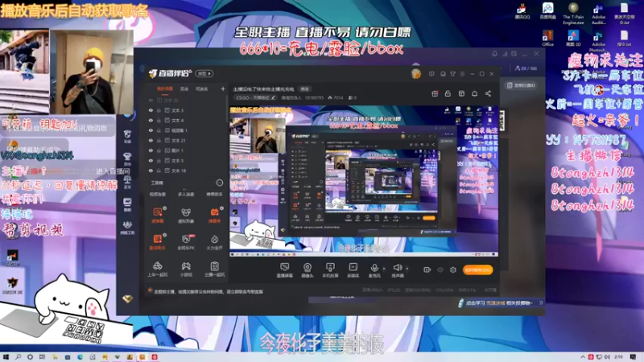The width and height of the screenshot is (644, 362).
Task: Click the user avatar in title bar
Action: (x=415, y=74)
